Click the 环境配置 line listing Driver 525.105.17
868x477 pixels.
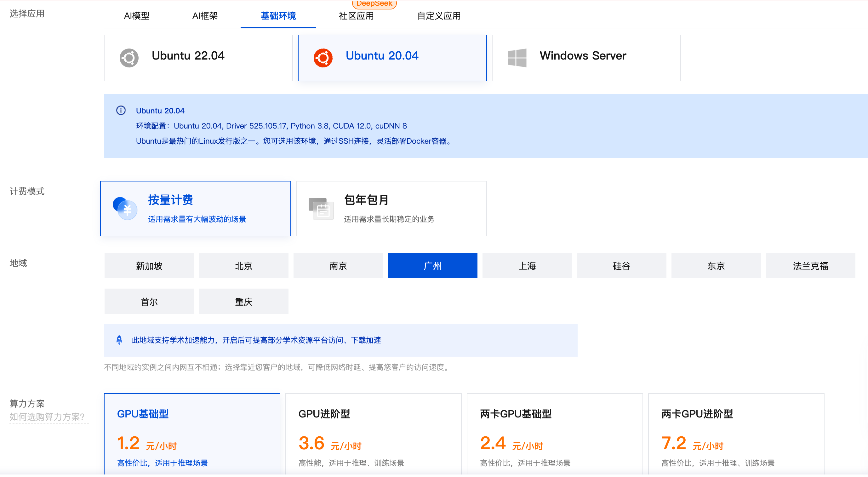point(271,126)
